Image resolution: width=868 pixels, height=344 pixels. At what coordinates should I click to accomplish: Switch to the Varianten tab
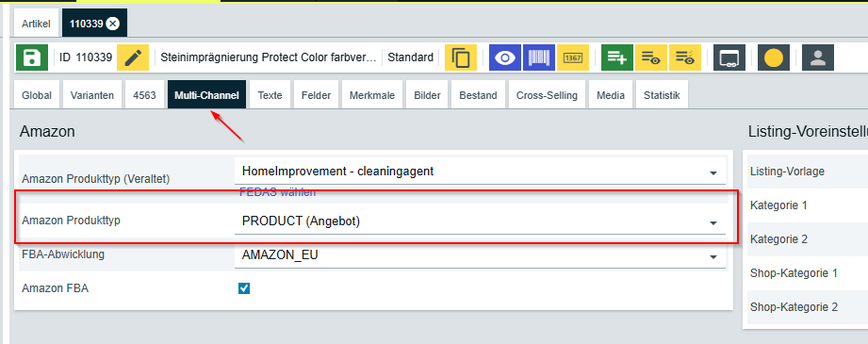tap(92, 95)
